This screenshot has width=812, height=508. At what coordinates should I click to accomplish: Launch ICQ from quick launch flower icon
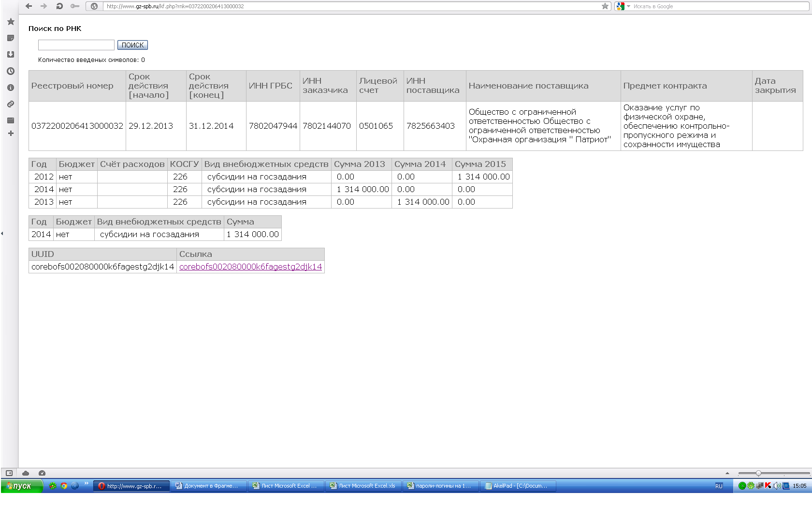(x=53, y=486)
